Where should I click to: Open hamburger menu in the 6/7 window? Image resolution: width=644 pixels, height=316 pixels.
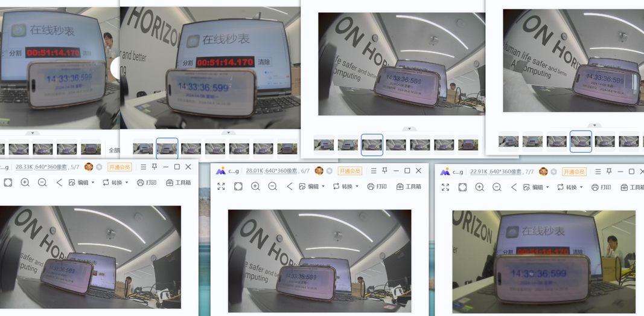[373, 171]
